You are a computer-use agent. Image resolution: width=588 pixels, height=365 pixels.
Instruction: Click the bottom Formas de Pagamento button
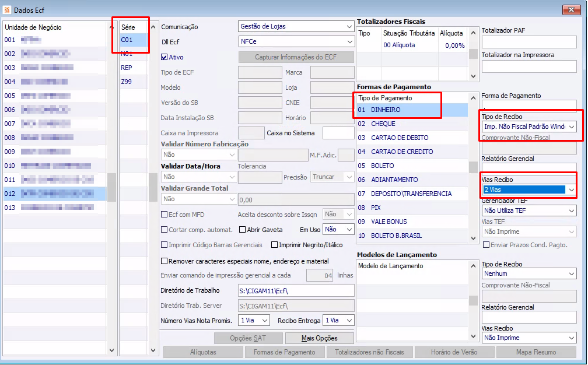284,352
